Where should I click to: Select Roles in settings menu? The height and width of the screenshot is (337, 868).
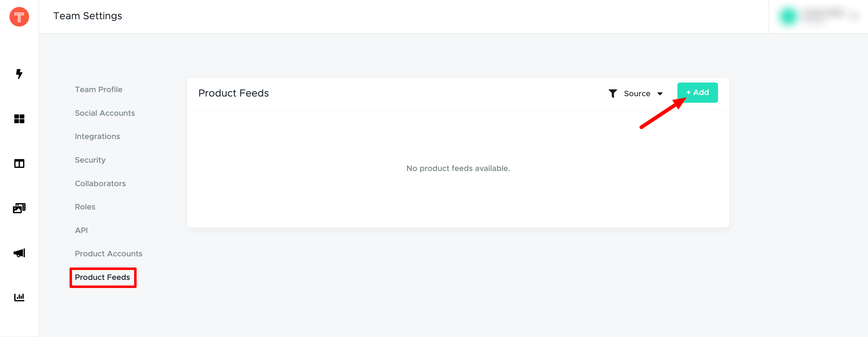(x=85, y=207)
